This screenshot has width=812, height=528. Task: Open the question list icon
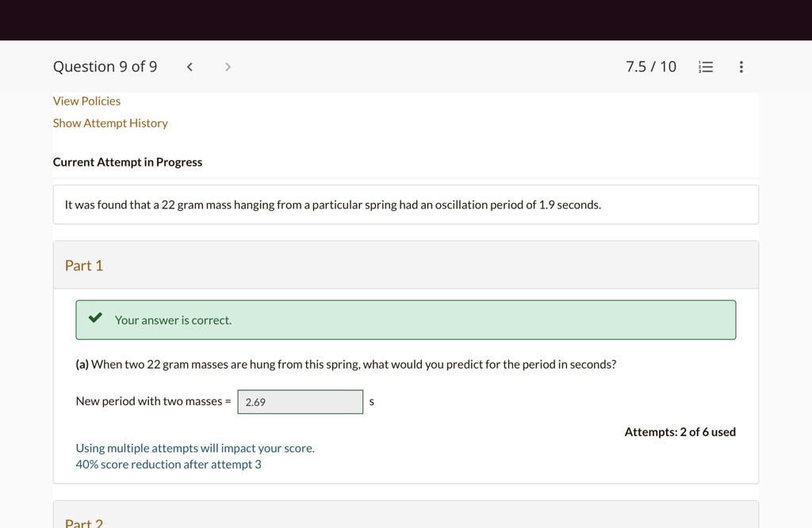pos(705,67)
